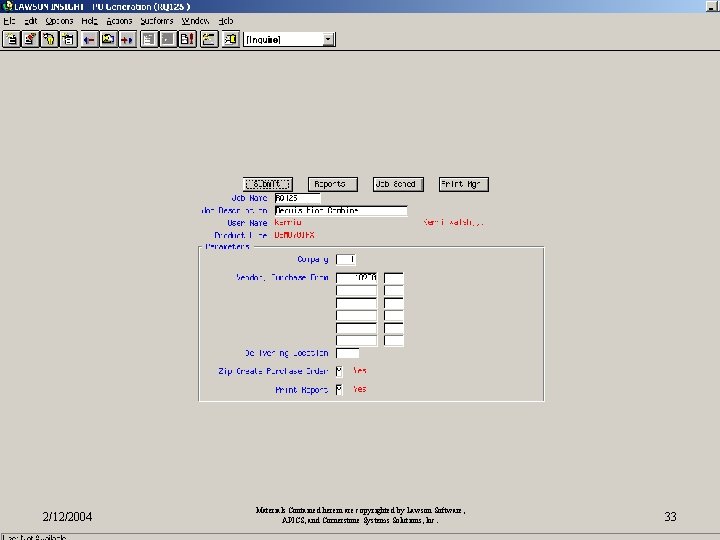Open the Options menu

[x=59, y=21]
